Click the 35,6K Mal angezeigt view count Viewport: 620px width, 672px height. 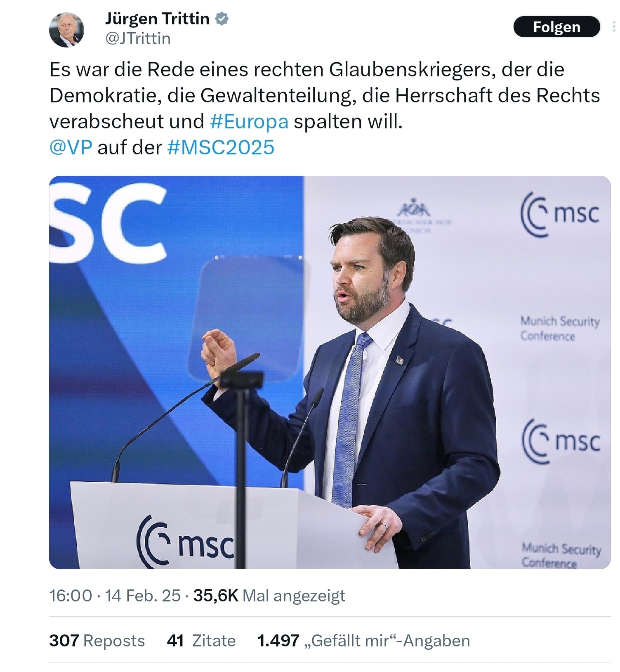click(269, 596)
